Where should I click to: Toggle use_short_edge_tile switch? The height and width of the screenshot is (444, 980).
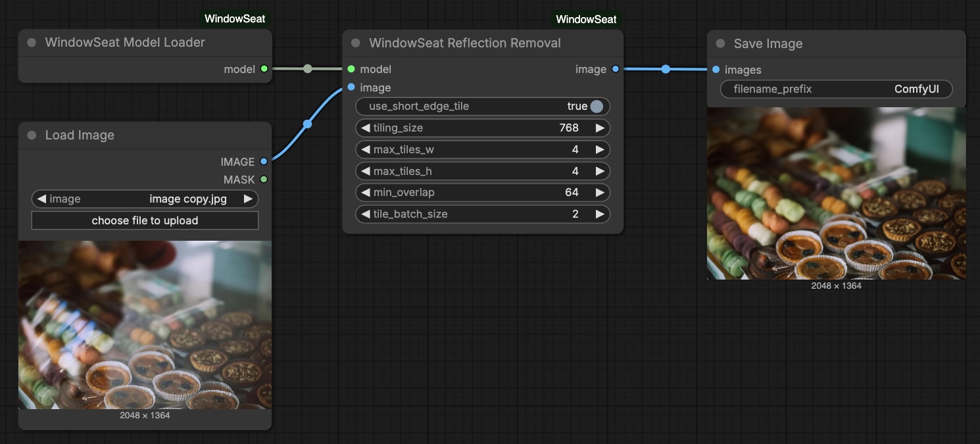pos(597,107)
